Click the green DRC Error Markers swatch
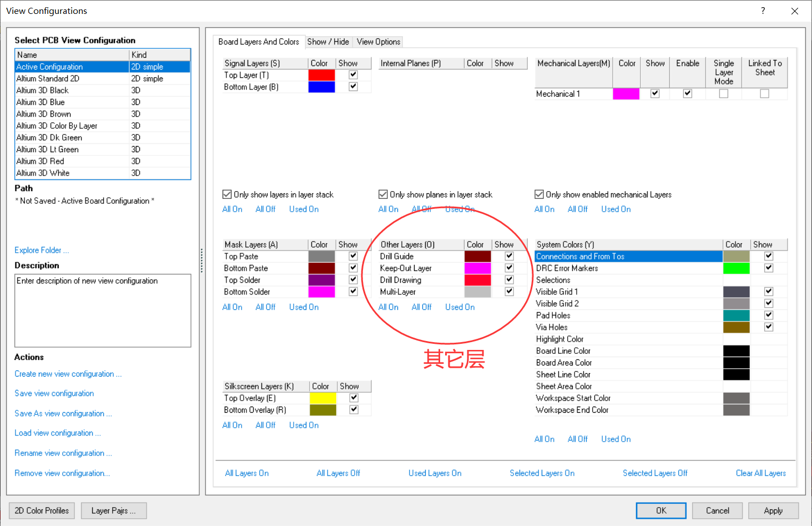The height and width of the screenshot is (526, 812). (737, 268)
